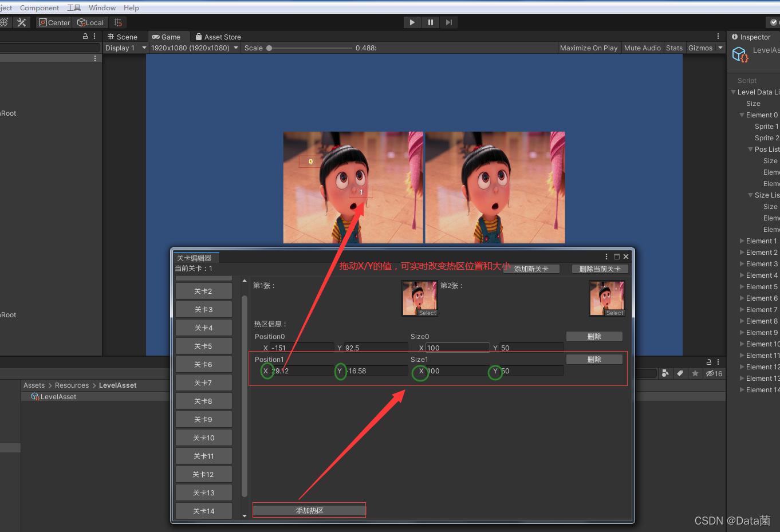
Task: Toggle the pivot Center button
Action: [54, 22]
